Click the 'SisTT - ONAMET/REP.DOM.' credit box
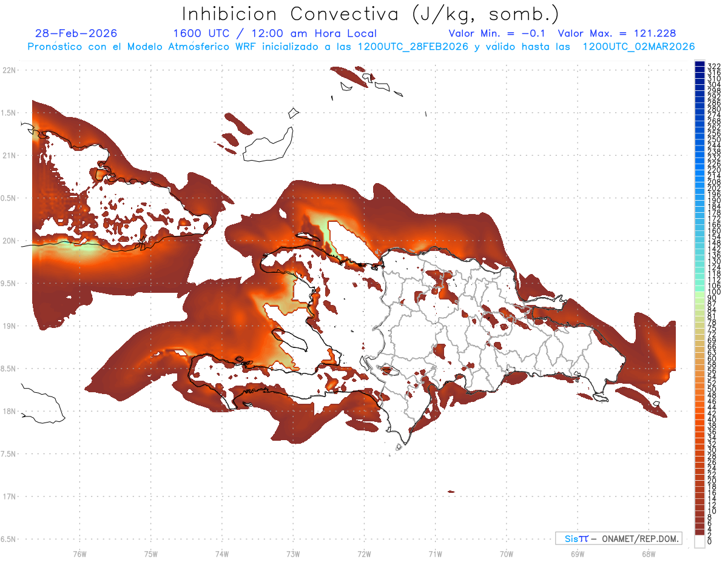 (x=618, y=538)
